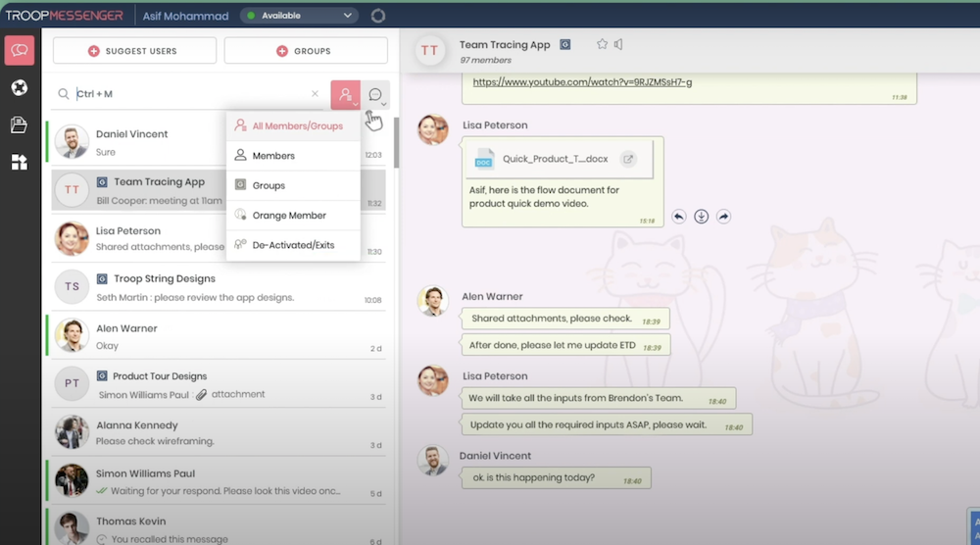The image size is (980, 545).
Task: Click search magnifier icon
Action: (x=63, y=94)
